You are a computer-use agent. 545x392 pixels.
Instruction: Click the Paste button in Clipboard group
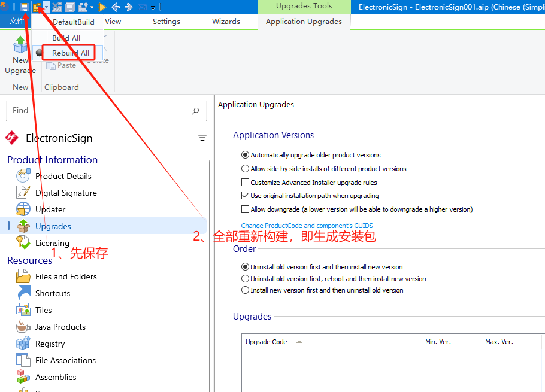62,65
